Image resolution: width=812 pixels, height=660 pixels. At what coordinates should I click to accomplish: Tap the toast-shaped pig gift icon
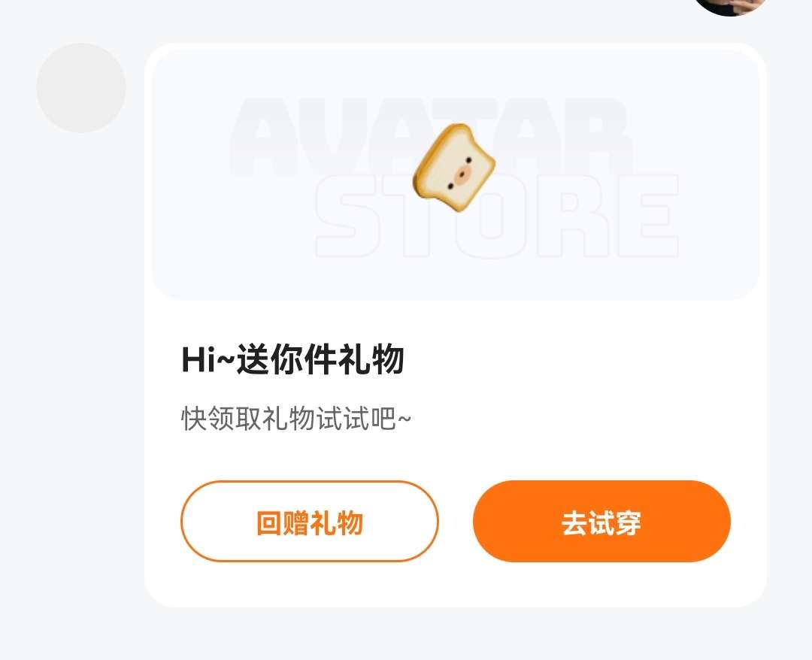click(x=453, y=167)
